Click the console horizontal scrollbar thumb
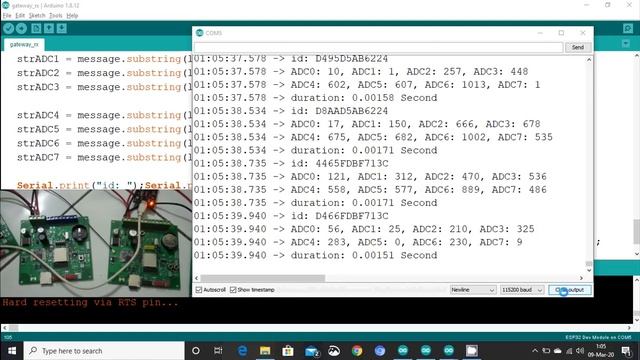This screenshot has width=640, height=360. coord(13,328)
